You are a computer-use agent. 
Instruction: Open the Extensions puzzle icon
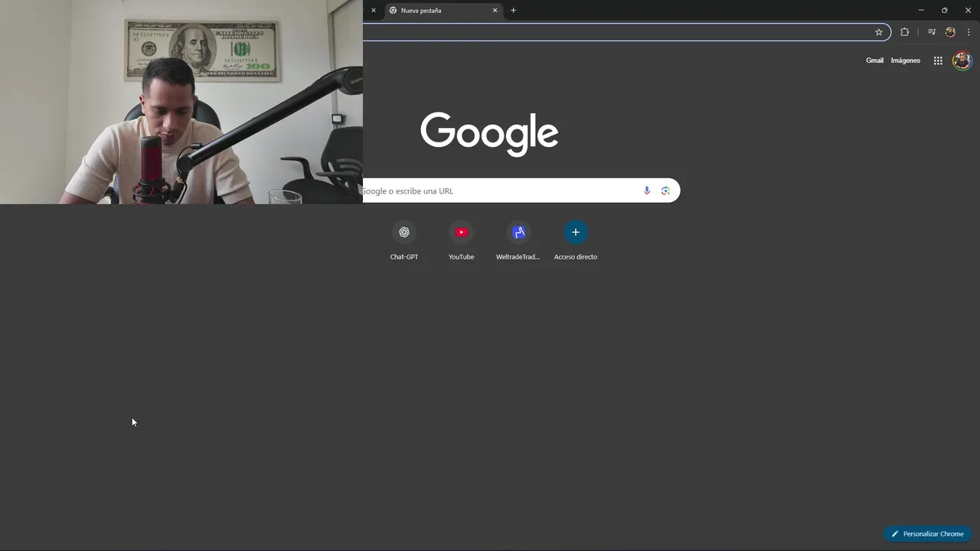pos(904,32)
